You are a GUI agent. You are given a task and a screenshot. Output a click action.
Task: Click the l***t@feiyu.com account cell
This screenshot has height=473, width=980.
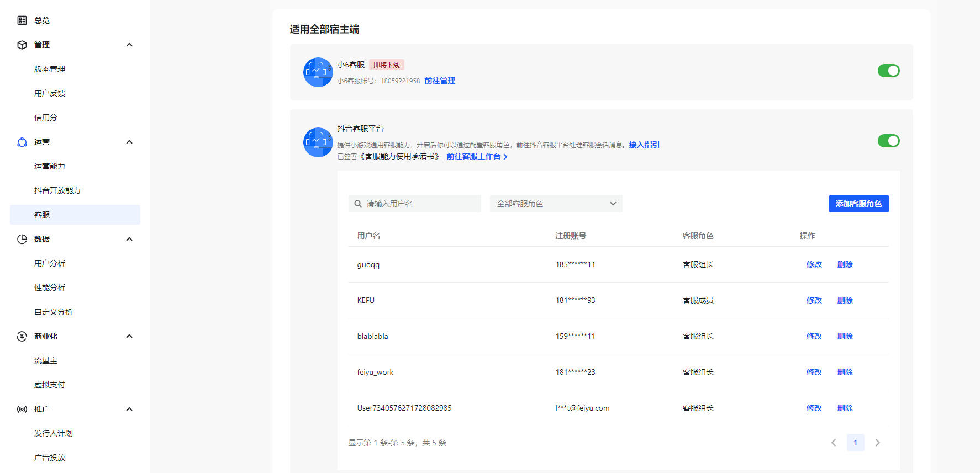coord(582,408)
